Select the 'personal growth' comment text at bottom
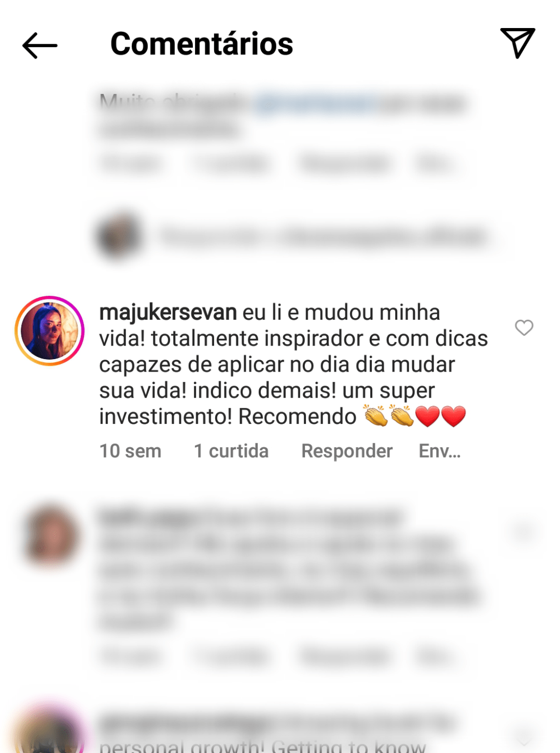 click(x=262, y=747)
